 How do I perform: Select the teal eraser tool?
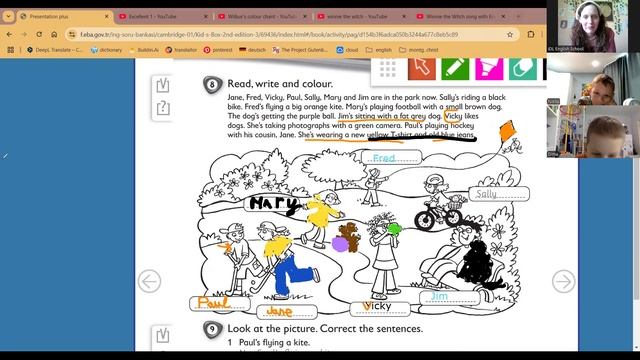click(523, 69)
